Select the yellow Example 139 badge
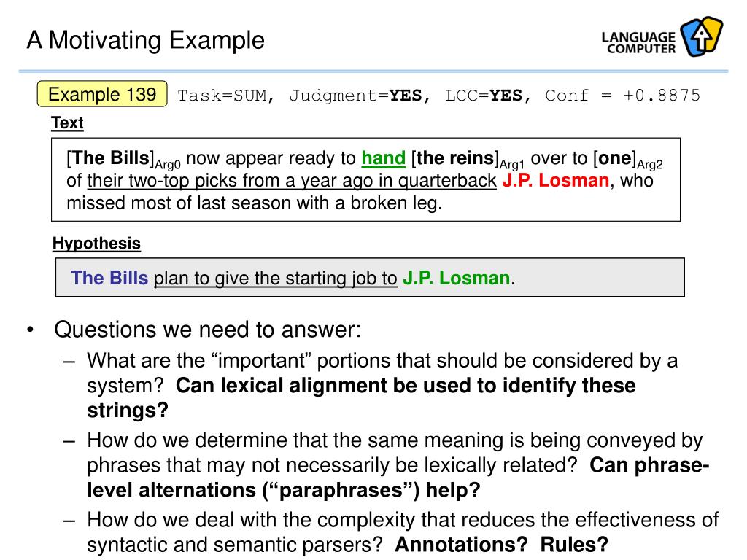 pos(102,94)
